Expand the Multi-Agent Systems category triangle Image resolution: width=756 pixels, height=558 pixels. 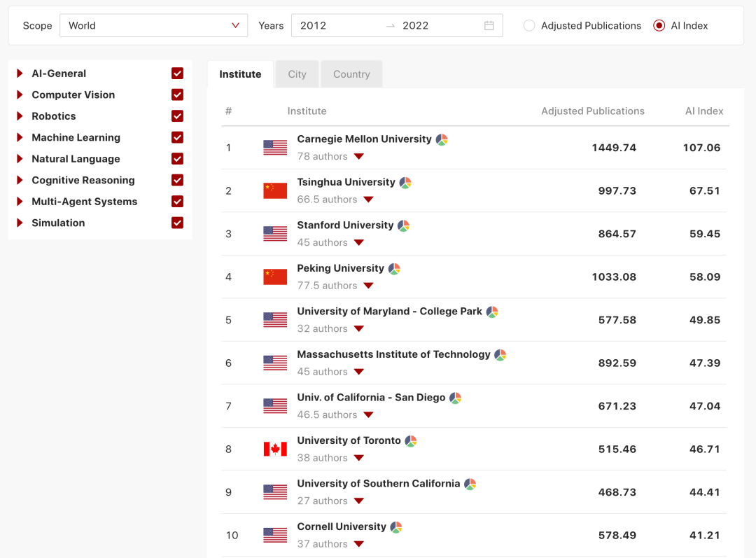(20, 201)
